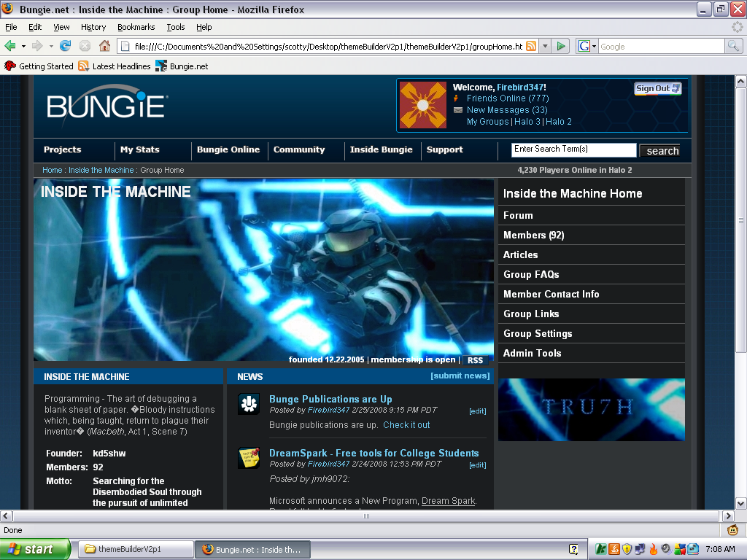Click the Firefox Back arrow button
The width and height of the screenshot is (747, 560).
10,46
